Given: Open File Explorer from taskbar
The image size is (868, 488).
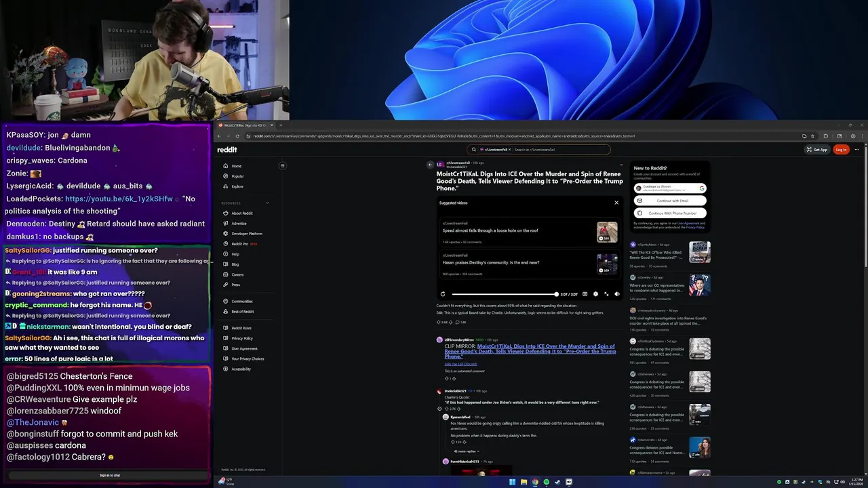Looking at the screenshot, I should tap(524, 482).
